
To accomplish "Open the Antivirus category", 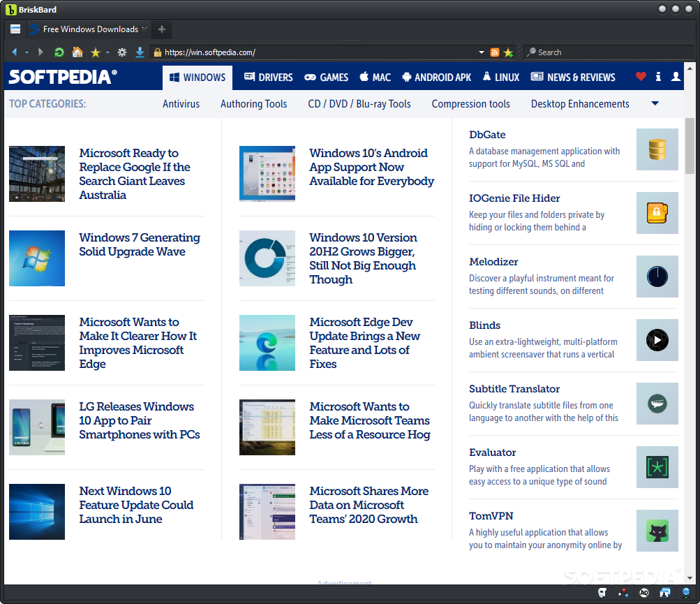I will pos(181,104).
